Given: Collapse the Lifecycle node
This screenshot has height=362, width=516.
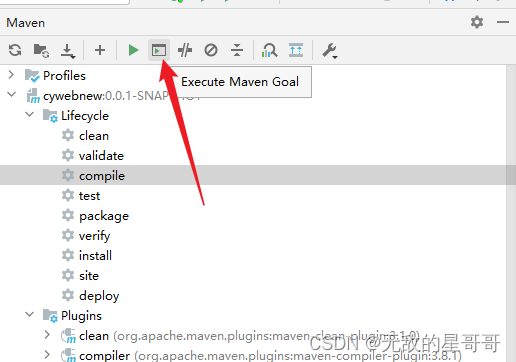Looking at the screenshot, I should [x=30, y=115].
